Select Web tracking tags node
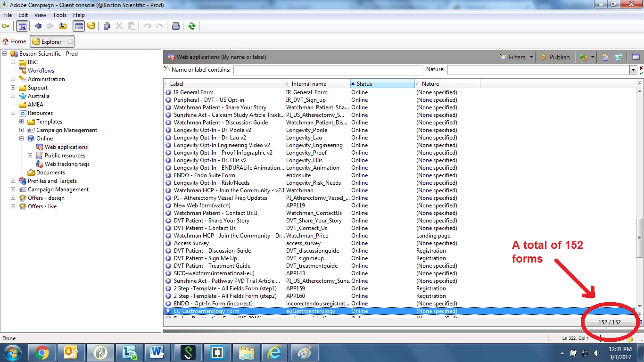The width and height of the screenshot is (644, 362). coord(67,164)
